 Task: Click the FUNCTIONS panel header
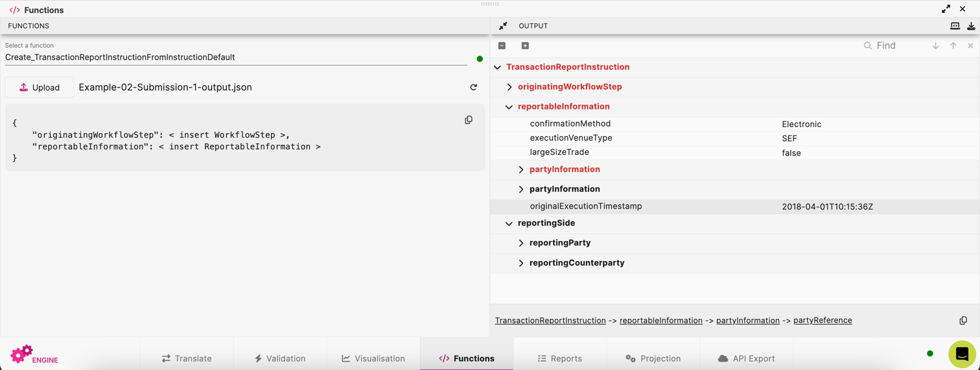point(29,26)
